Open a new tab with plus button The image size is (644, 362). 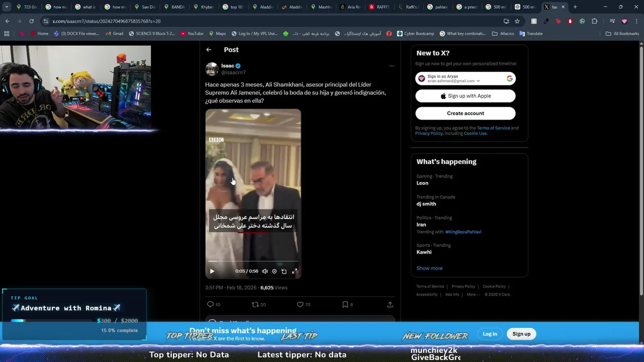(x=575, y=7)
